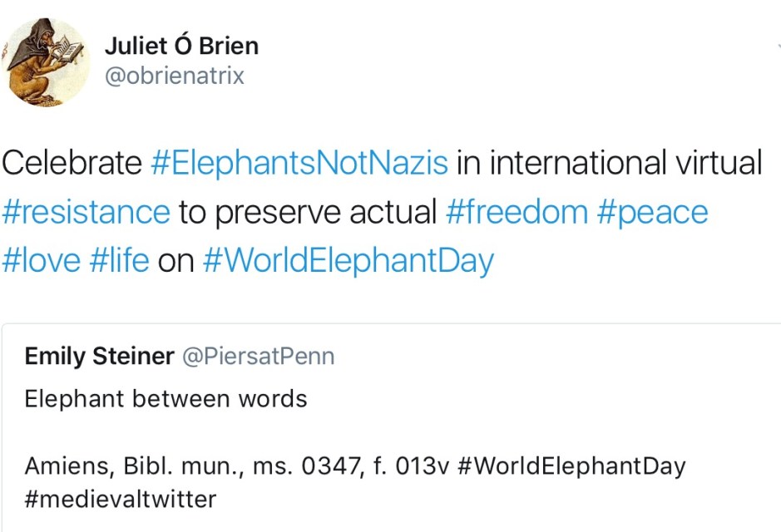This screenshot has height=532, width=781.
Task: Click the "to preserve actual" tweet text
Action: point(308,212)
